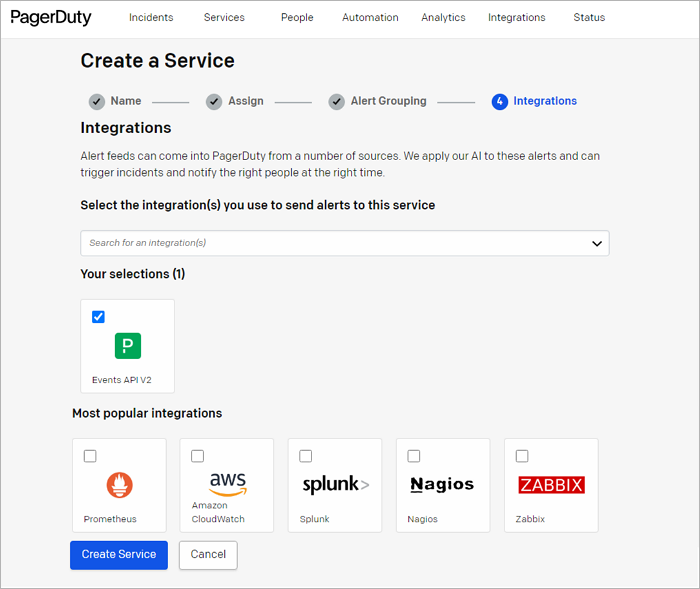The height and width of the screenshot is (589, 700).
Task: Click the Search for an integration field
Action: click(x=345, y=243)
